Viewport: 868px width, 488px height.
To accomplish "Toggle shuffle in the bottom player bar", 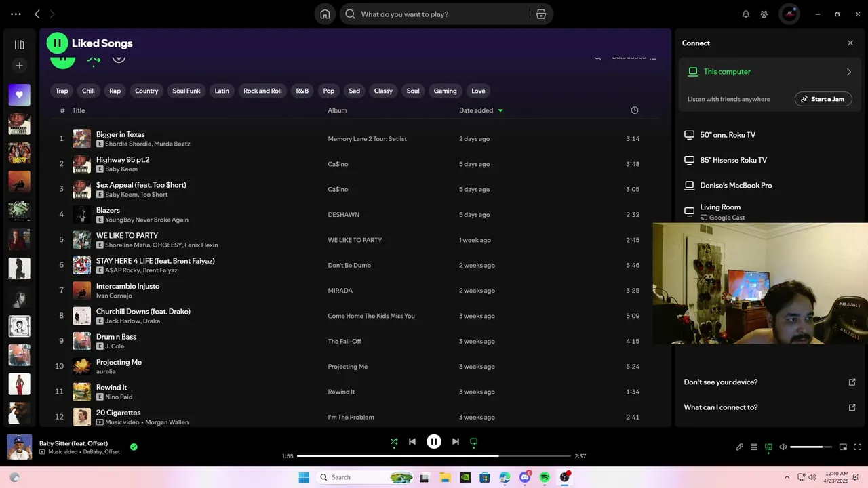I will point(394,441).
